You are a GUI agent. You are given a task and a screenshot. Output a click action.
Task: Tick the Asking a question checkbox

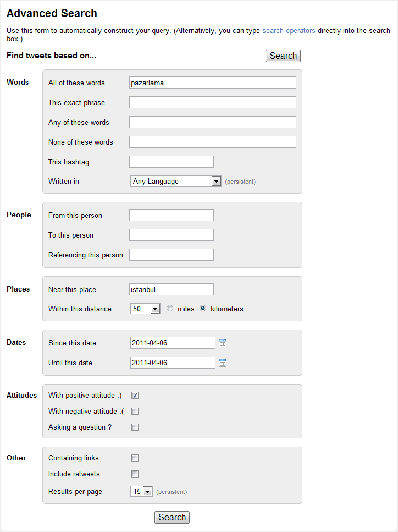(135, 427)
